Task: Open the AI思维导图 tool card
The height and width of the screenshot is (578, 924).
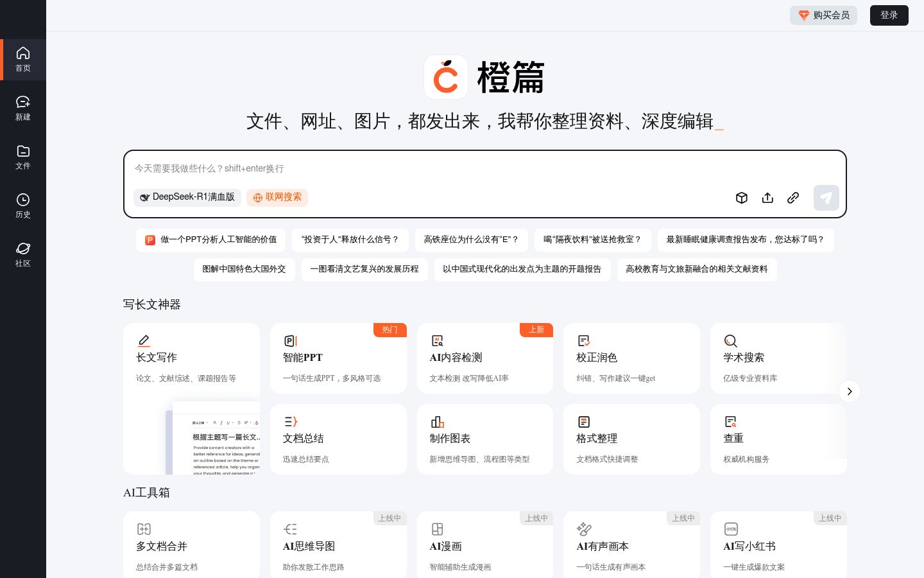Action: pyautogui.click(x=338, y=545)
